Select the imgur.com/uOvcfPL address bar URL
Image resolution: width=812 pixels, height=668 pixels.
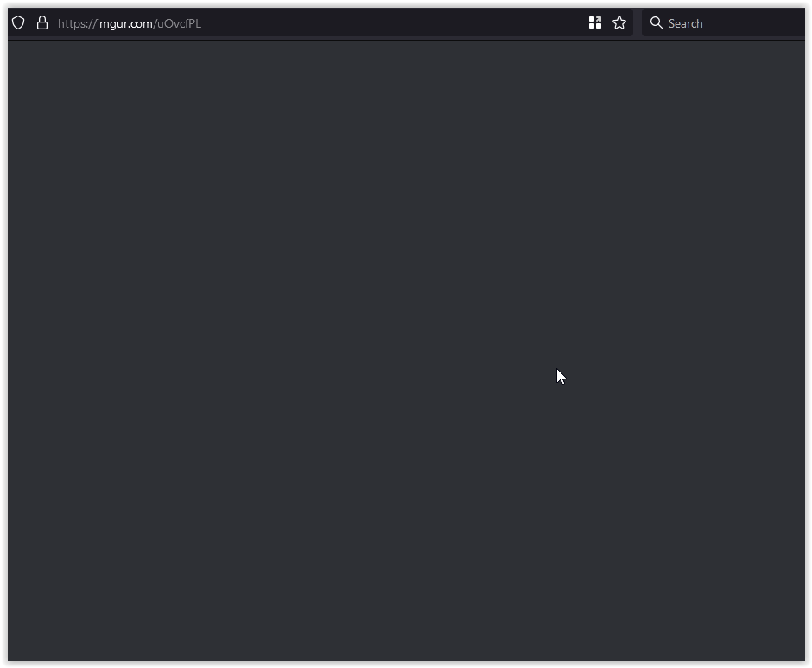[129, 23]
